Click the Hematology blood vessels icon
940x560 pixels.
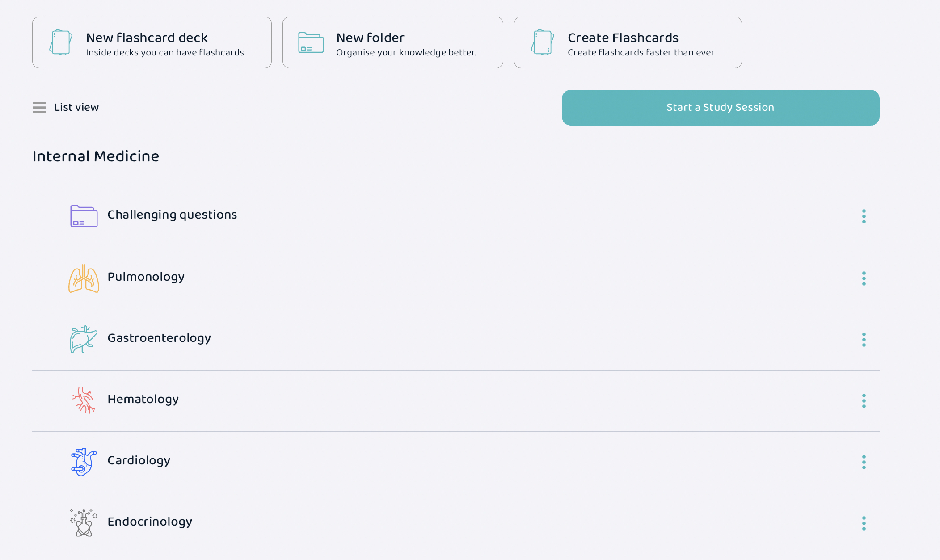coord(84,400)
